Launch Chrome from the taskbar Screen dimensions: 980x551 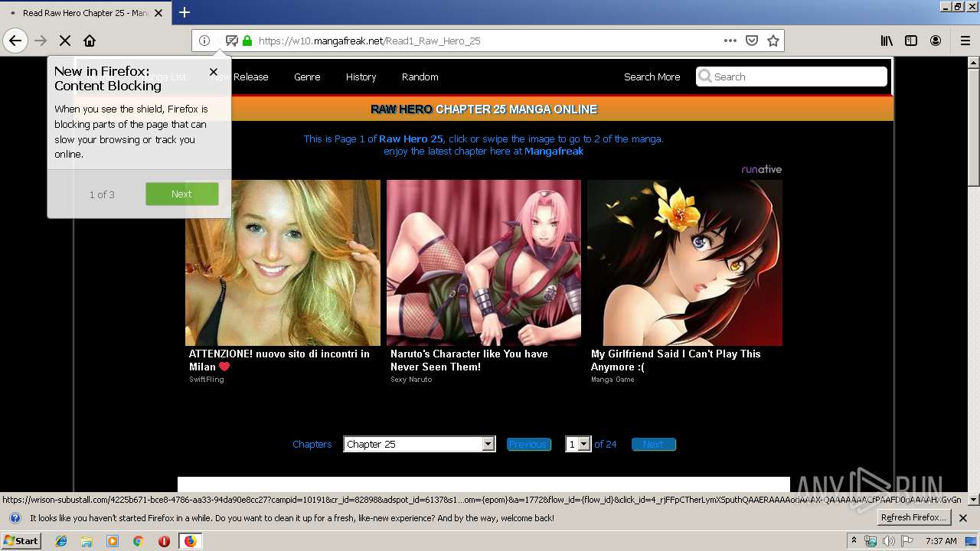click(x=139, y=541)
